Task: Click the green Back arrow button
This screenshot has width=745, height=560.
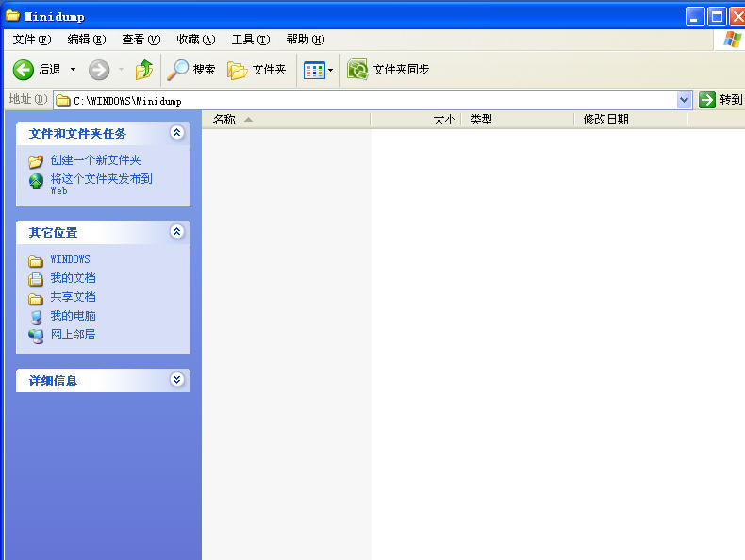Action: (x=24, y=70)
